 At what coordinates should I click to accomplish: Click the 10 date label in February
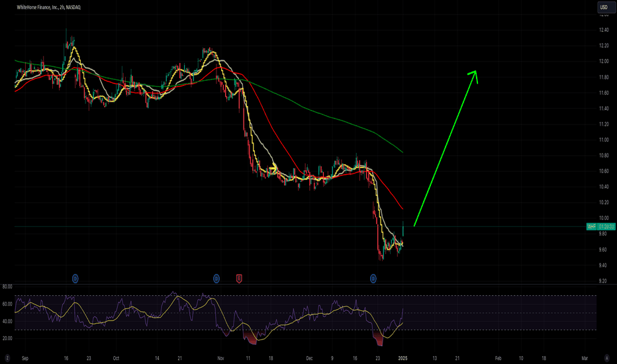521,359
